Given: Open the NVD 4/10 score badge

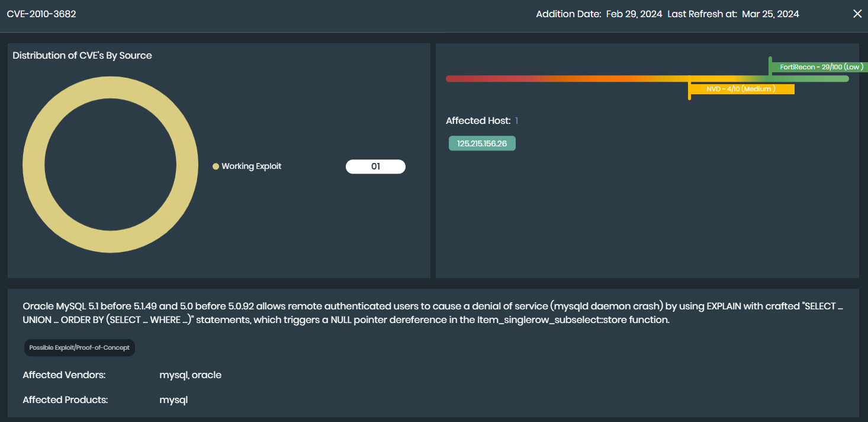Looking at the screenshot, I should point(741,89).
